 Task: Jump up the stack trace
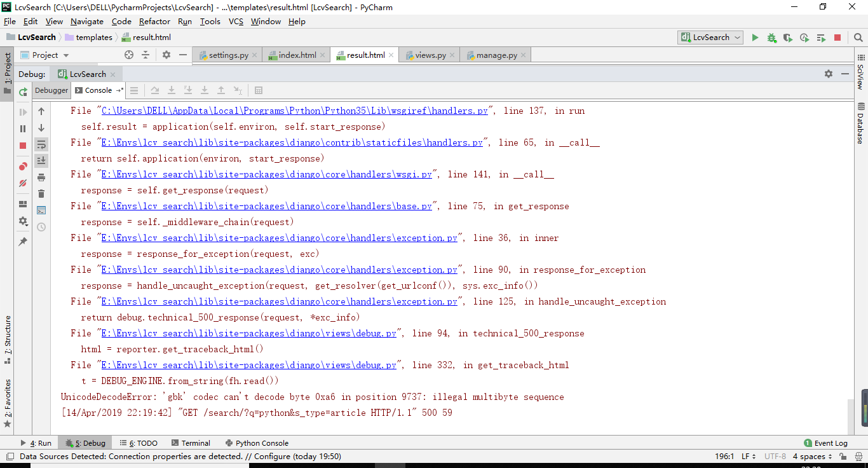[x=41, y=111]
